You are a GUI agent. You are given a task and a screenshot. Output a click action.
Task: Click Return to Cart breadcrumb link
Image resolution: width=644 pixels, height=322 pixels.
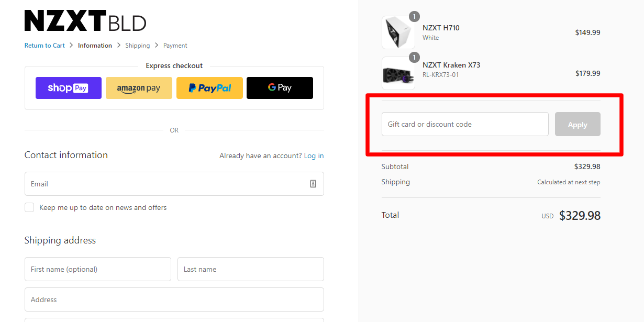pos(45,46)
